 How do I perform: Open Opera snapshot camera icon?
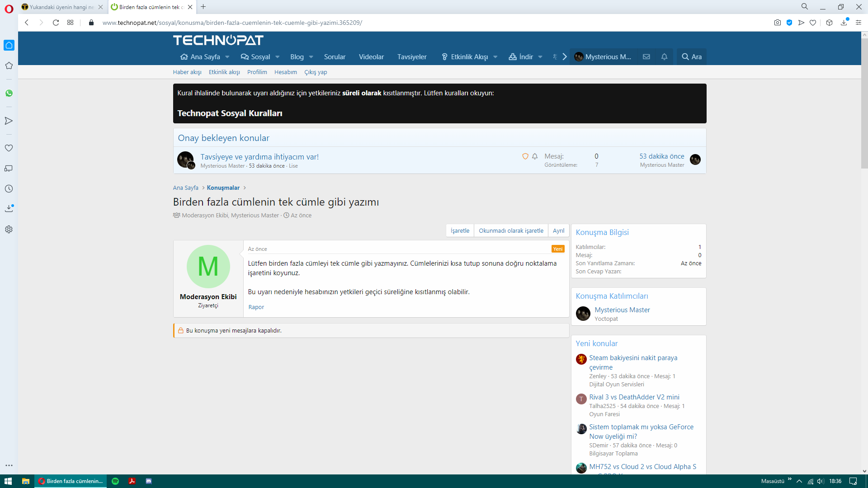pyautogui.click(x=777, y=23)
